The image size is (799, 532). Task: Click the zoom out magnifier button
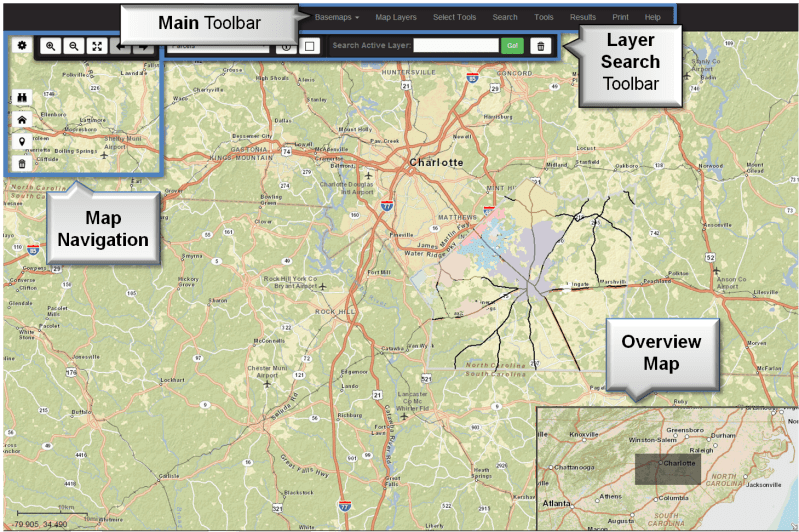pos(74,46)
